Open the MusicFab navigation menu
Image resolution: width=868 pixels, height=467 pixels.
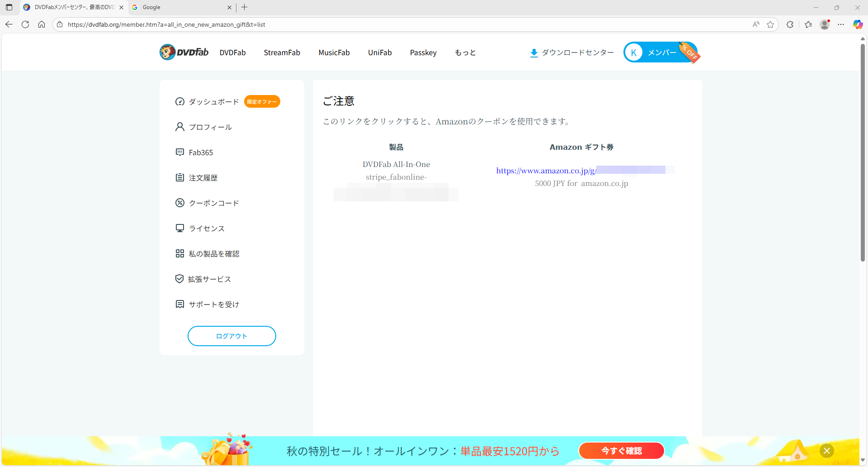[x=334, y=52]
